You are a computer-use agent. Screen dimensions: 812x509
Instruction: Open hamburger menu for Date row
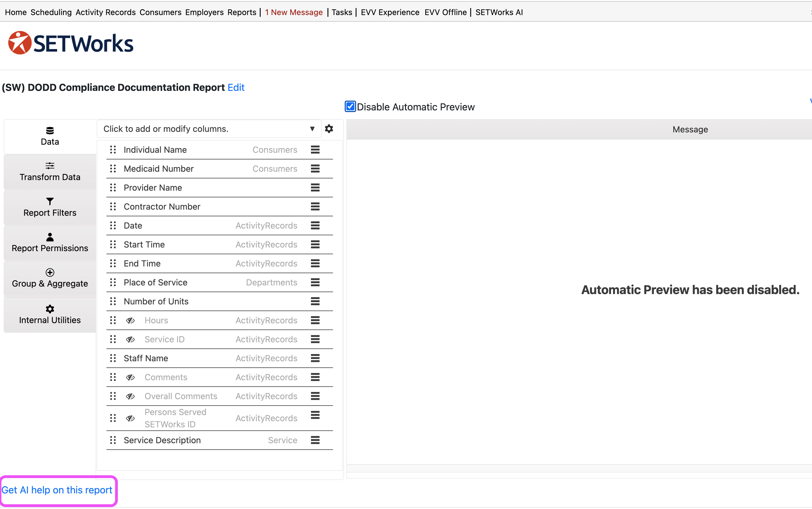pyautogui.click(x=315, y=225)
